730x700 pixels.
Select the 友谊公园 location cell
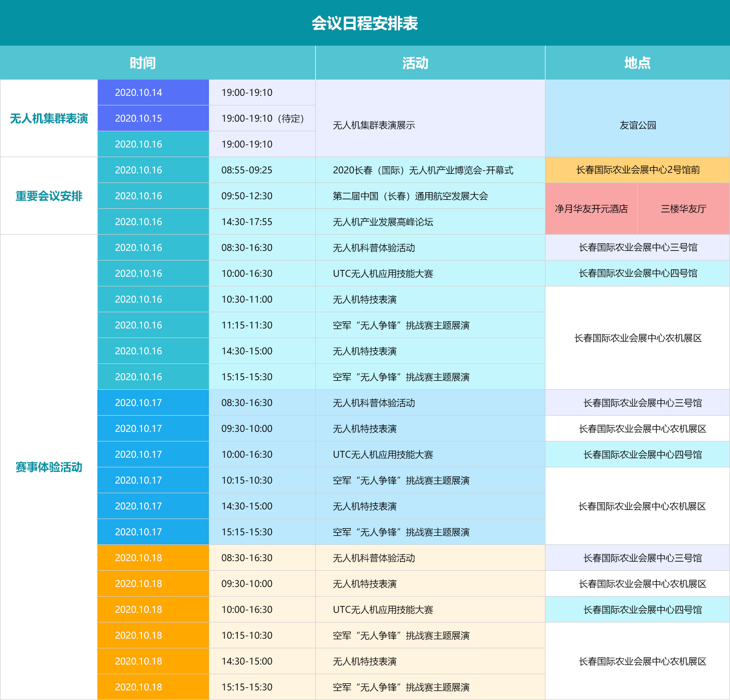[x=638, y=118]
